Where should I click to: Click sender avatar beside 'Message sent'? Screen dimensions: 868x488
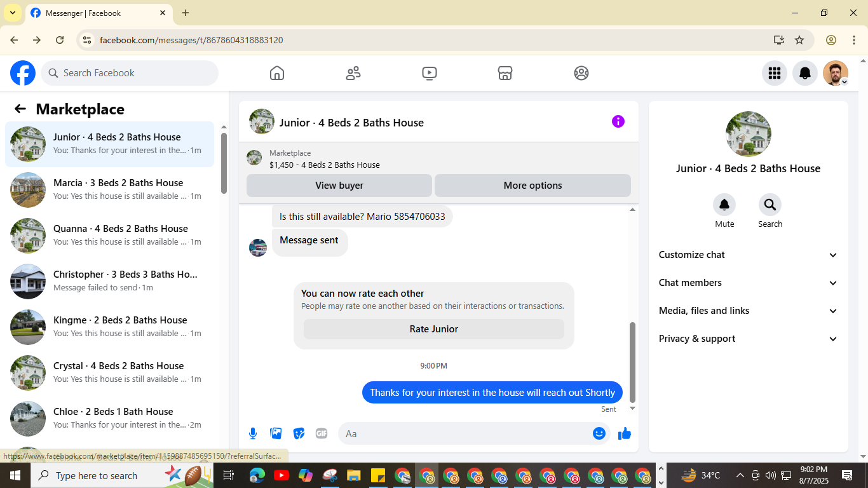pyautogui.click(x=258, y=248)
